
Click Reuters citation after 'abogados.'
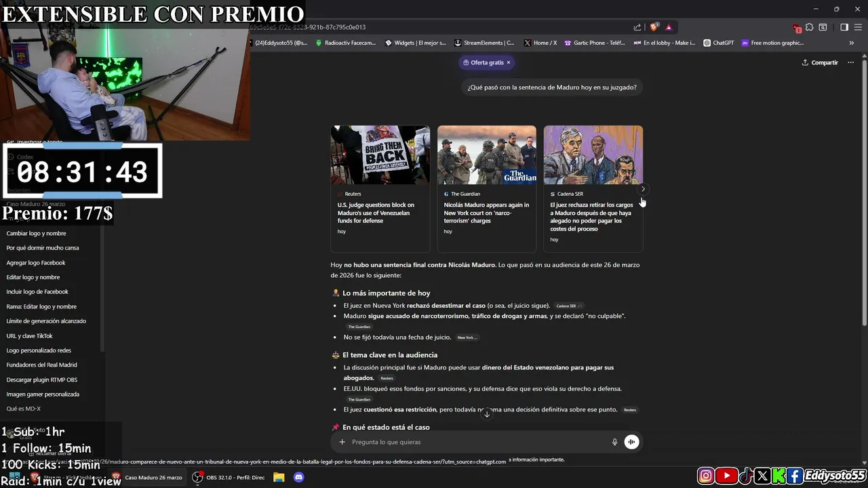coord(387,378)
